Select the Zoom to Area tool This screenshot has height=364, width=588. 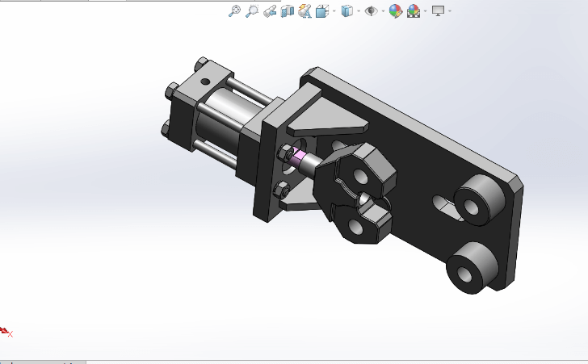tap(252, 10)
